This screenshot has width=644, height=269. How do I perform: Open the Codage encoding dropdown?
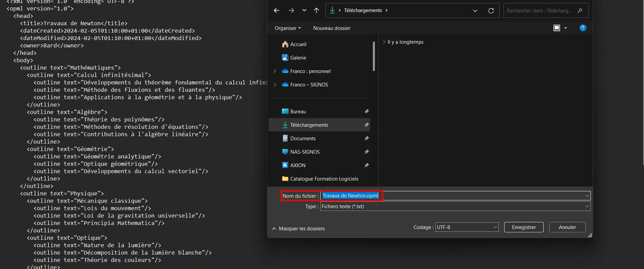pos(466,227)
